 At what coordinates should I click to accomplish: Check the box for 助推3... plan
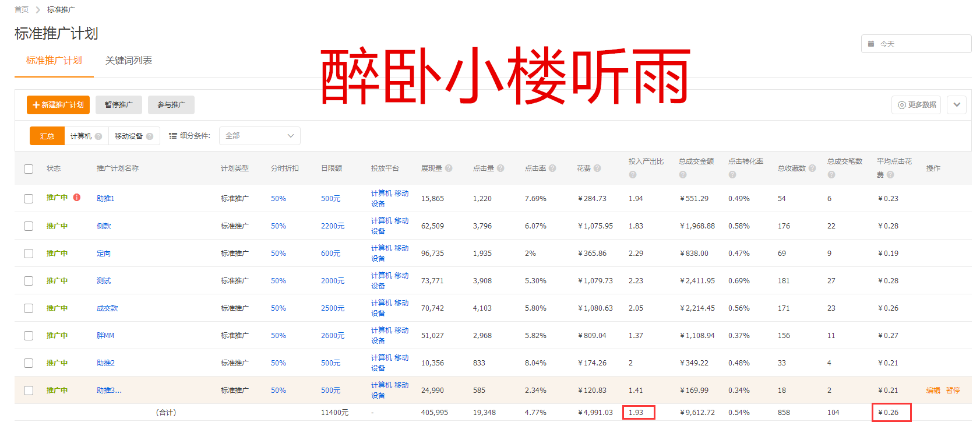[x=29, y=390]
